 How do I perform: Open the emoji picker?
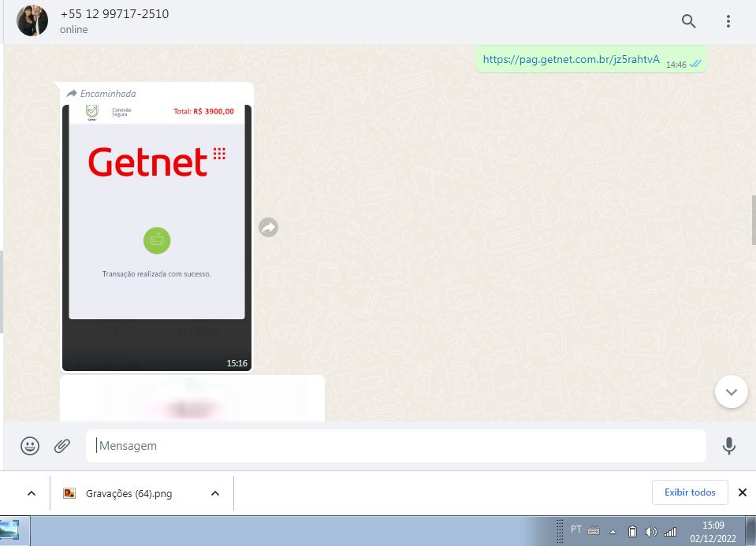(30, 446)
